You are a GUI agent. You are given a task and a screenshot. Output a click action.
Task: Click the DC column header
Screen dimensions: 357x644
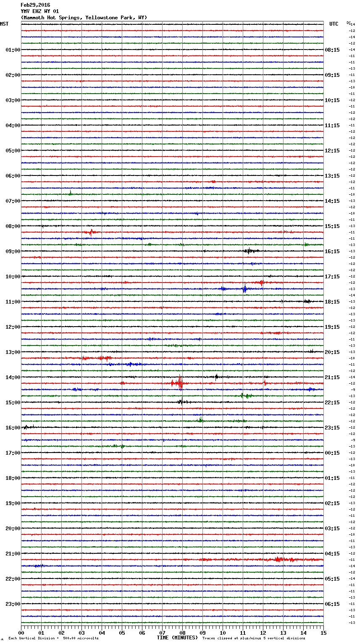tap(349, 23)
